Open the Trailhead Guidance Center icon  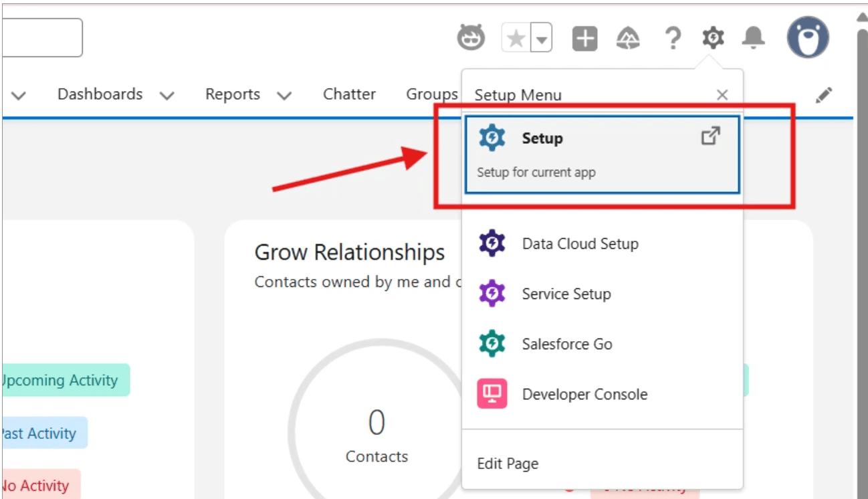[x=629, y=38]
